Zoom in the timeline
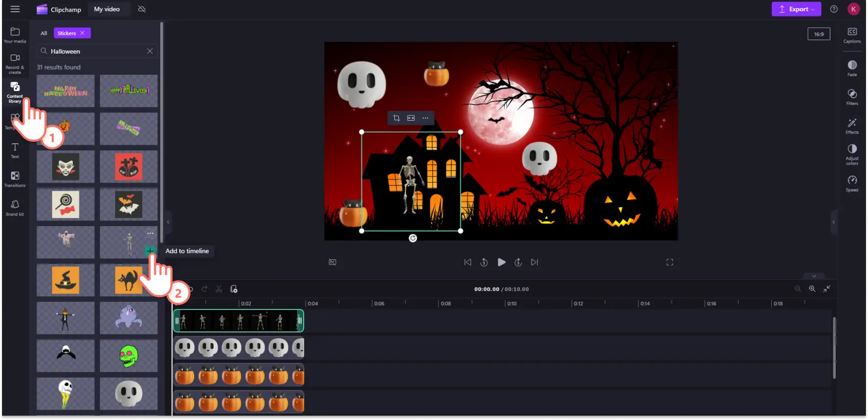The width and height of the screenshot is (868, 420). click(812, 289)
